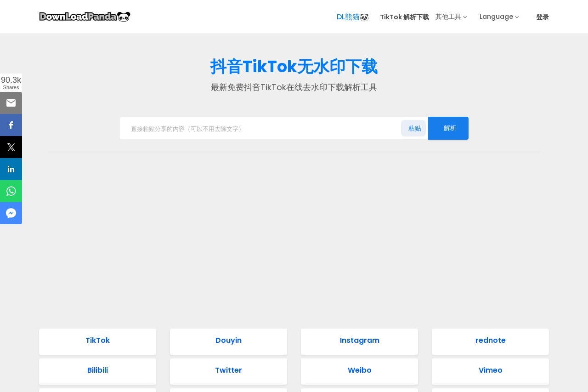The width and height of the screenshot is (588, 392).
Task: Click the DownloadPanda logo
Action: [85, 17]
